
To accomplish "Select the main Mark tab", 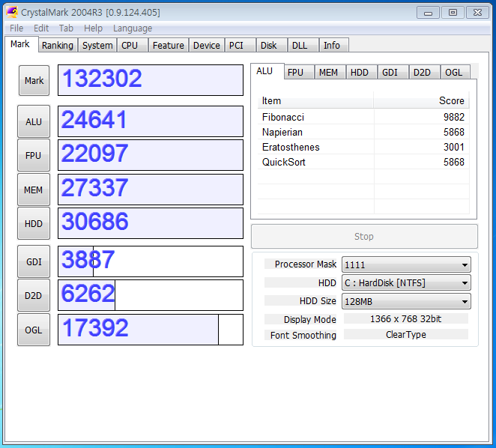I will coord(20,44).
